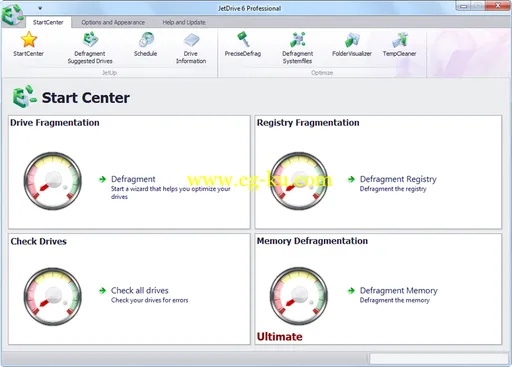512x367 pixels.
Task: Show Drive Information
Action: 191,48
